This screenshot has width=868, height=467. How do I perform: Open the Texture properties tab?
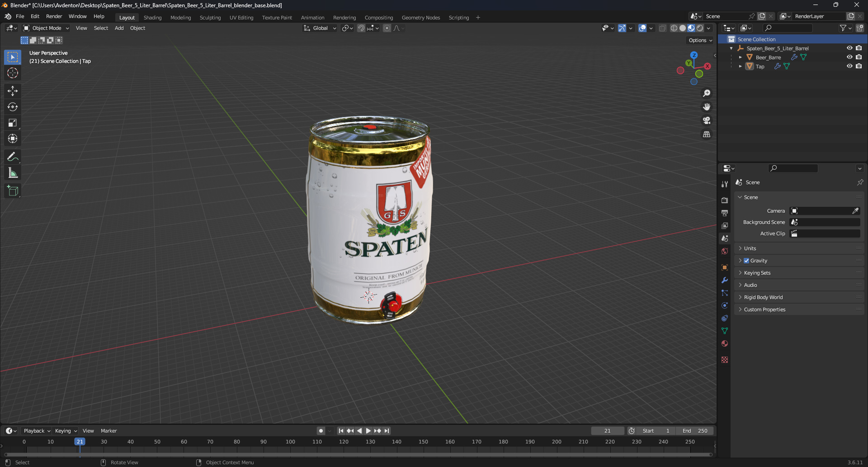coord(725,360)
